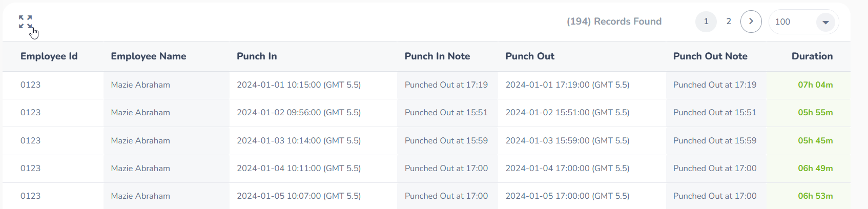The height and width of the screenshot is (209, 868).
Task: Click the Punch In Note column header
Action: (x=437, y=56)
